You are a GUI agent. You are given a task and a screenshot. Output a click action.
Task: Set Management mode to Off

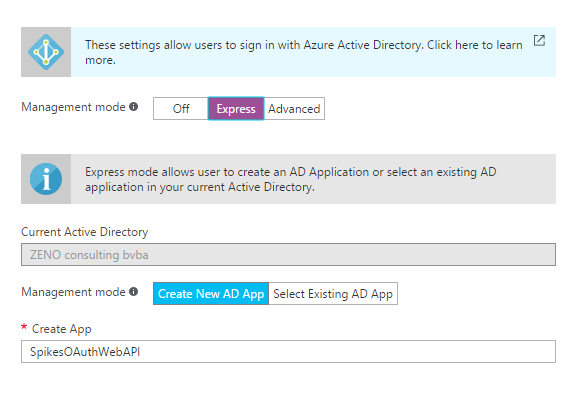pyautogui.click(x=181, y=109)
